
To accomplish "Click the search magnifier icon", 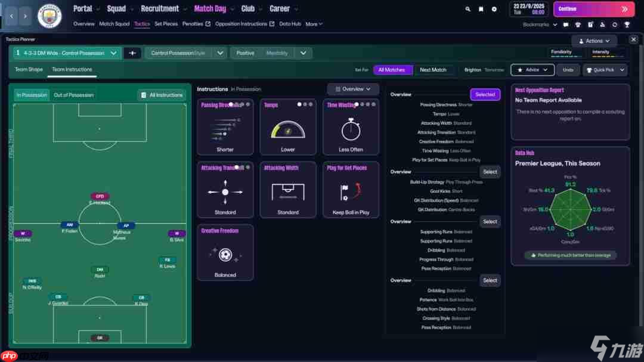I will pos(467,9).
